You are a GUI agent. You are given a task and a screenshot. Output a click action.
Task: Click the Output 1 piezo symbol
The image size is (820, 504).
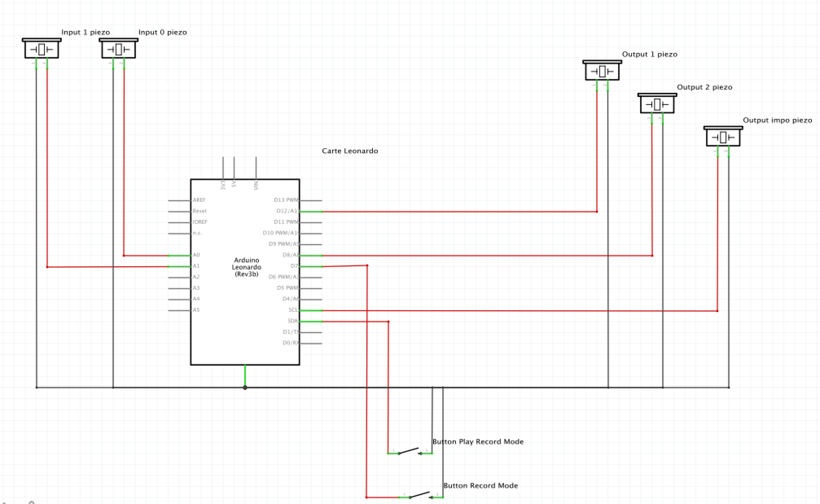tap(602, 71)
